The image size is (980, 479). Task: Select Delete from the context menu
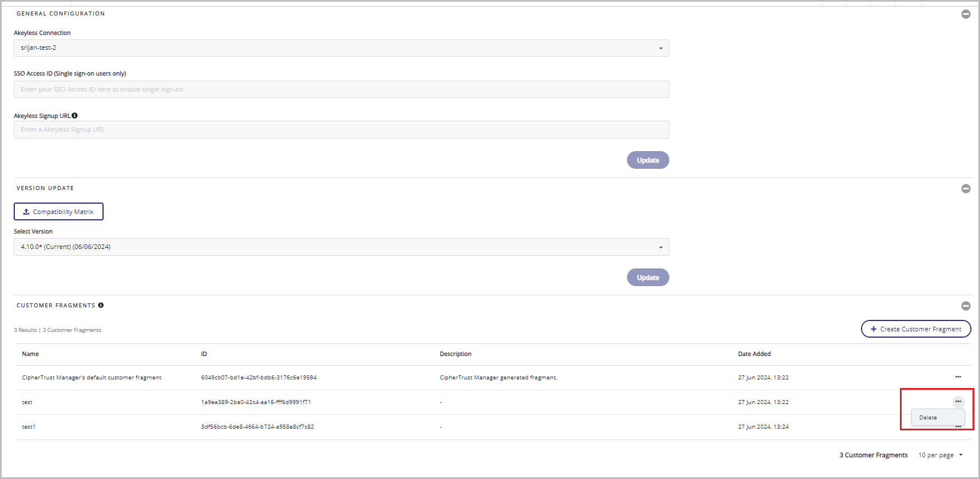pos(928,418)
